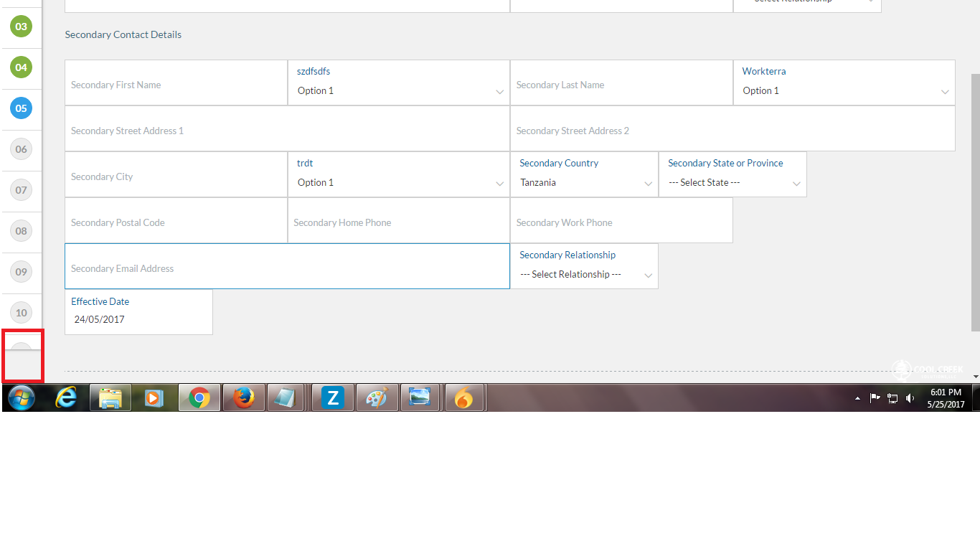Launch Windows Media Player from the taskbar
Viewport: 980px width, 551px height.
pyautogui.click(x=154, y=397)
